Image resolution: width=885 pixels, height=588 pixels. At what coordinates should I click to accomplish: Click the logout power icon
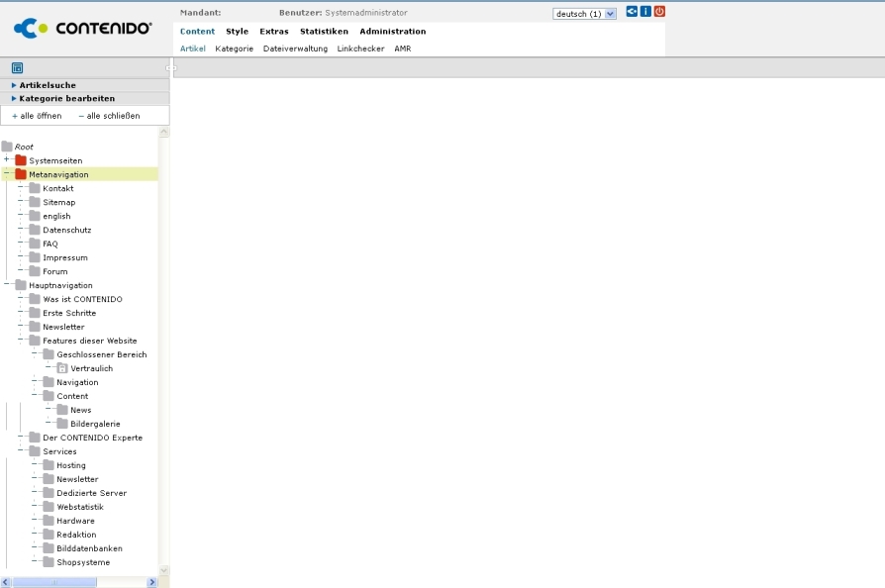tap(659, 12)
